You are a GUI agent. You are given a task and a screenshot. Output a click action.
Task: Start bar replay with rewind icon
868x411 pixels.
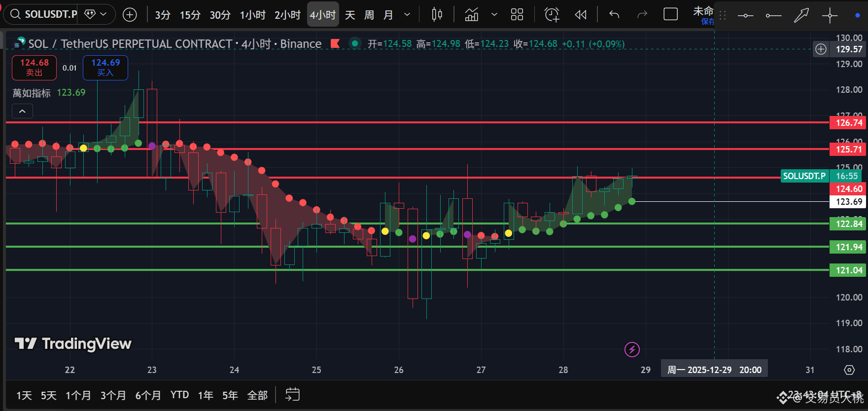tap(581, 15)
